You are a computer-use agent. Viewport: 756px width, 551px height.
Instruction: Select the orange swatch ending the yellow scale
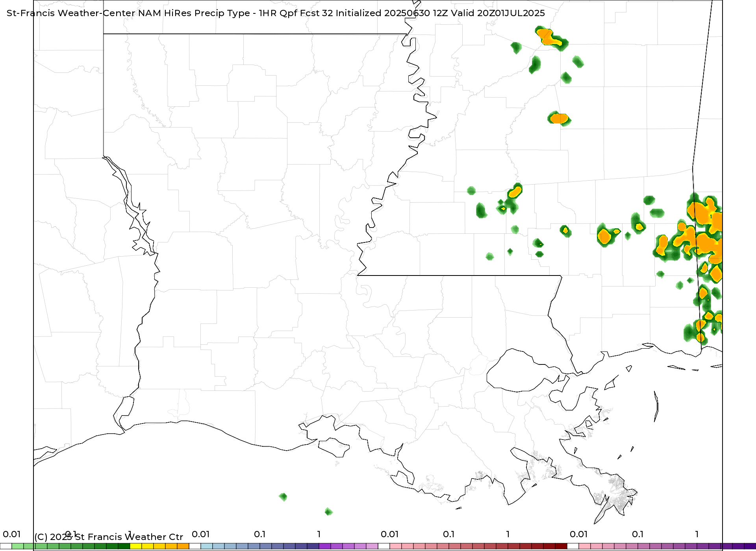(x=183, y=546)
